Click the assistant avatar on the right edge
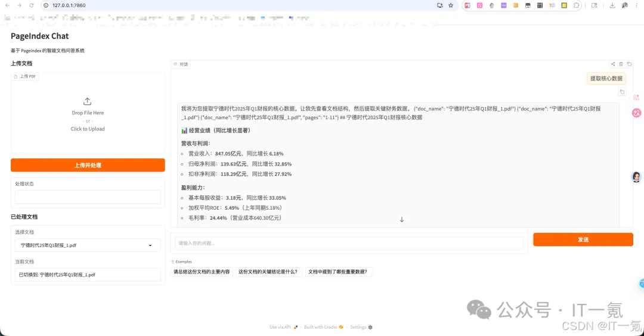This screenshot has width=644, height=336. 636,177
